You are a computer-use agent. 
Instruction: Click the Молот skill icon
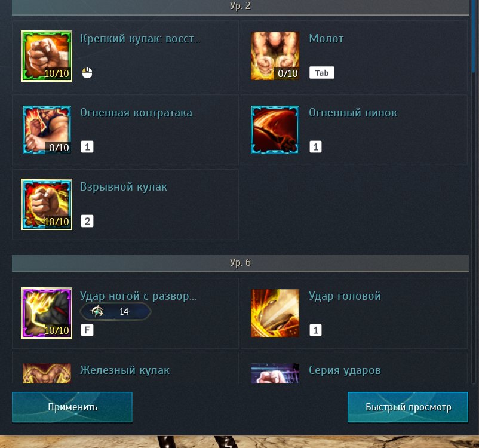(x=275, y=56)
